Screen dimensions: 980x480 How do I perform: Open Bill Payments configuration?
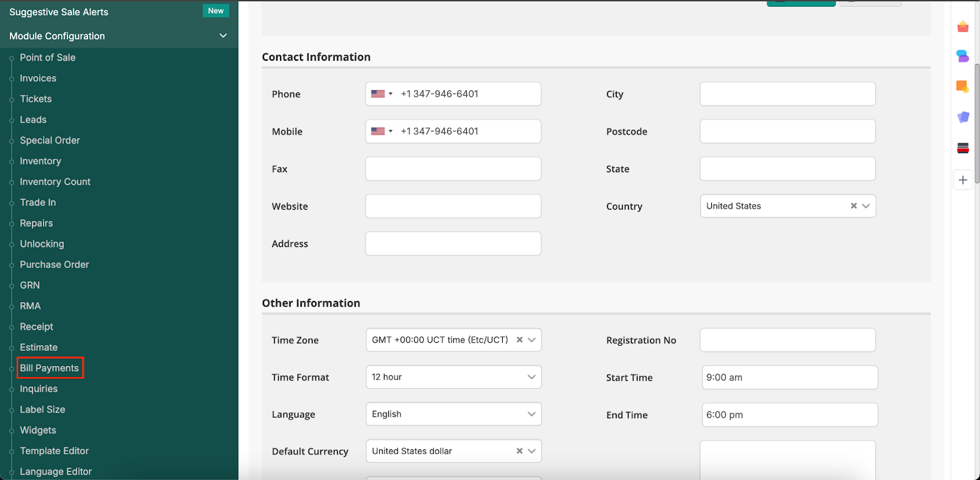(x=50, y=368)
